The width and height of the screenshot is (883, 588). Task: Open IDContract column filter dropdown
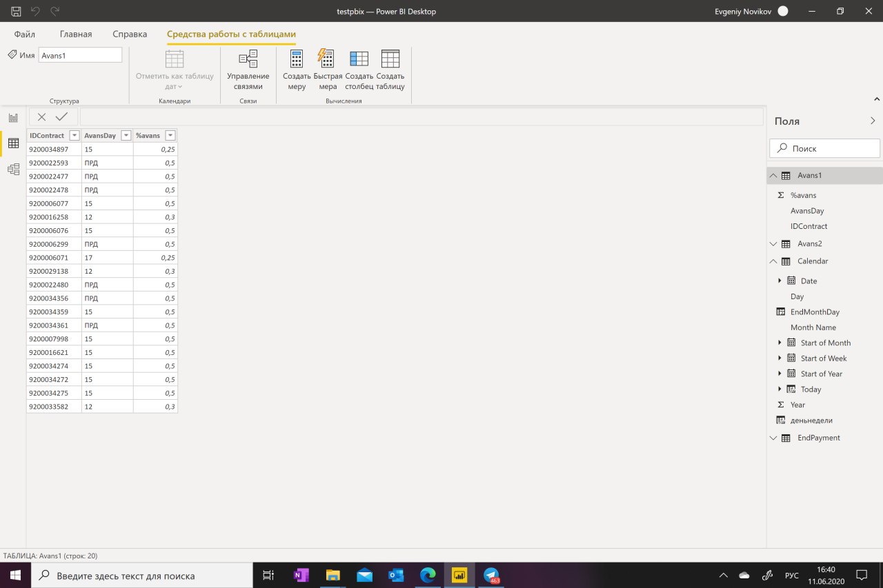(75, 136)
